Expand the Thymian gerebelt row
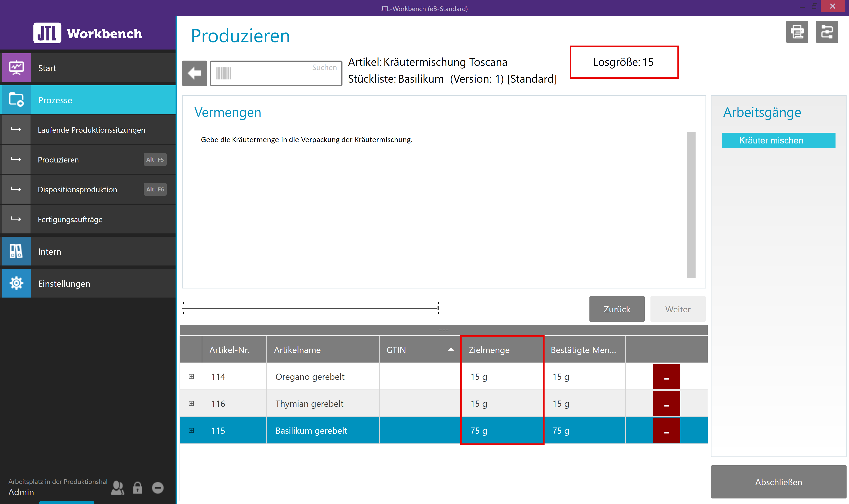This screenshot has height=504, width=849. [191, 403]
